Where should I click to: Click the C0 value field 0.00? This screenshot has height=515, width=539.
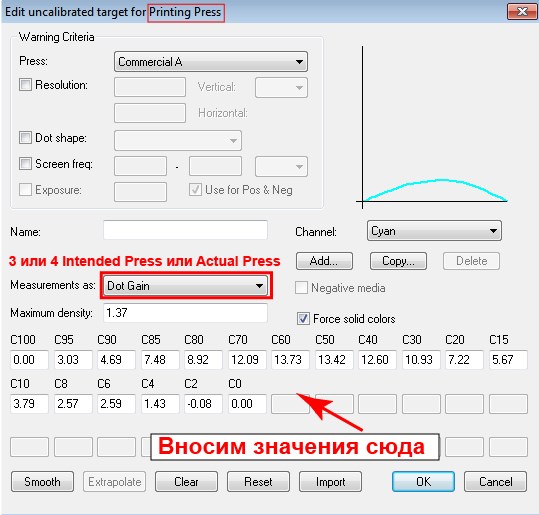click(247, 404)
